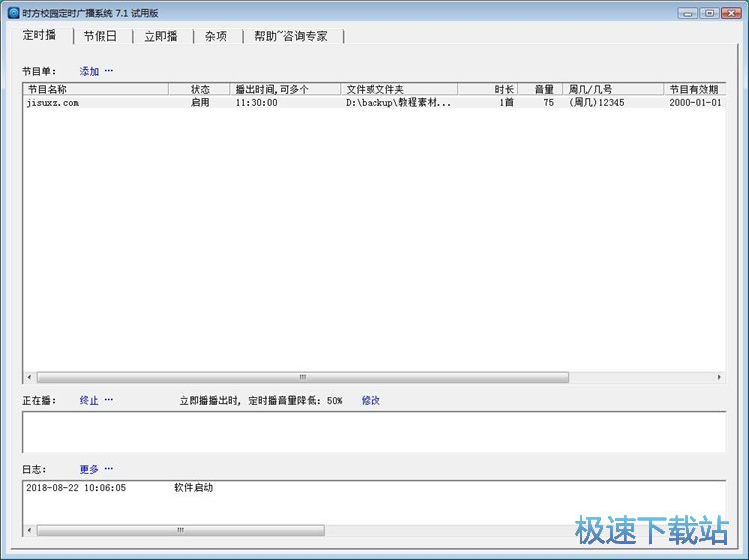Screen dimensions: 749x560
Task: Click the program list horizontal scrollbar thumb
Action: coord(303,377)
